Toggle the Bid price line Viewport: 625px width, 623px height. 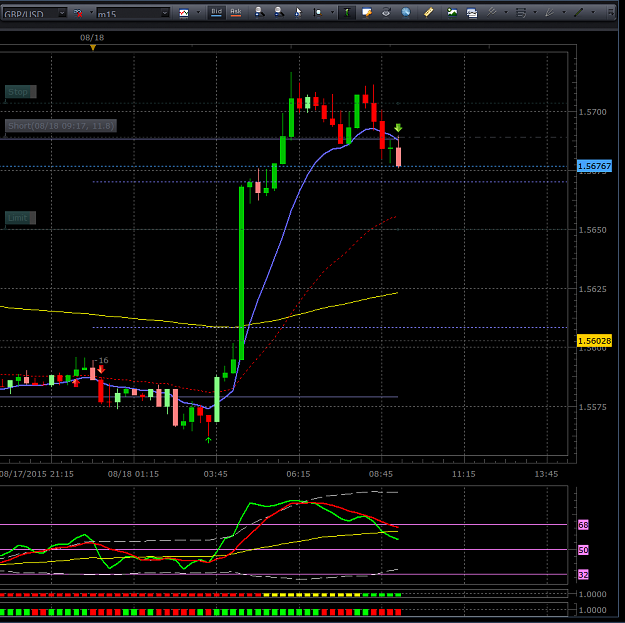coord(216,12)
